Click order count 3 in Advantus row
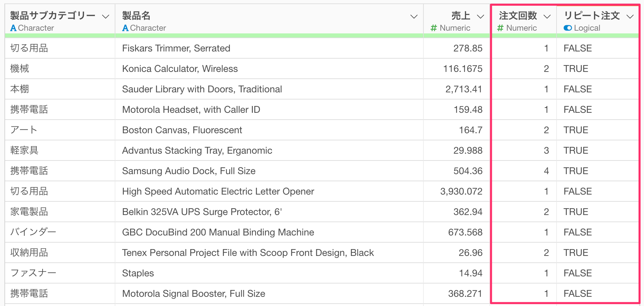Viewport: 644px width, 306px height. pos(546,151)
